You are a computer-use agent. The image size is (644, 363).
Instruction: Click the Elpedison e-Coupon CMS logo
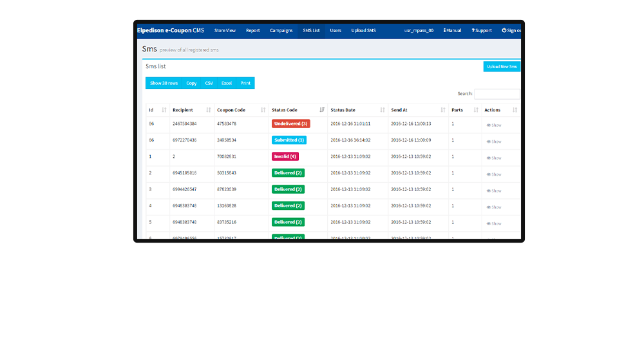(x=171, y=30)
